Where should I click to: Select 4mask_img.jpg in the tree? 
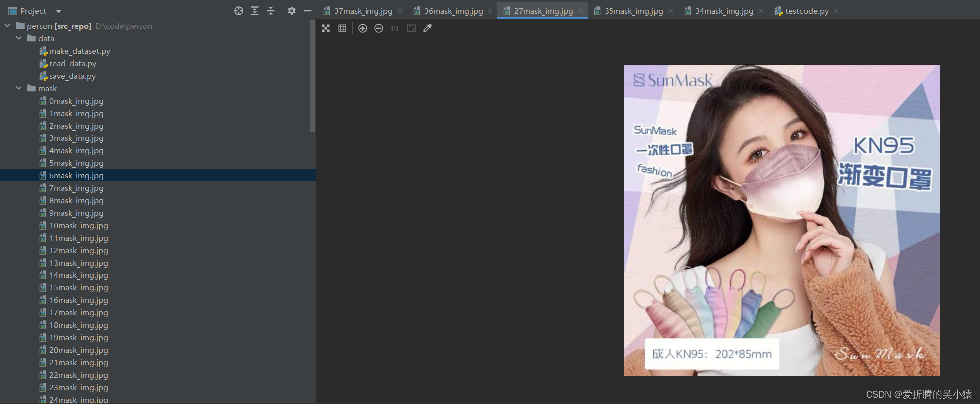[76, 150]
